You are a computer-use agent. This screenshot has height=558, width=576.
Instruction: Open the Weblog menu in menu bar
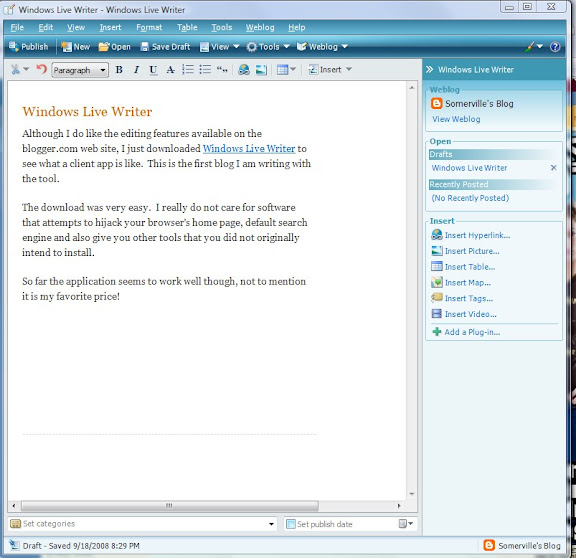(260, 28)
